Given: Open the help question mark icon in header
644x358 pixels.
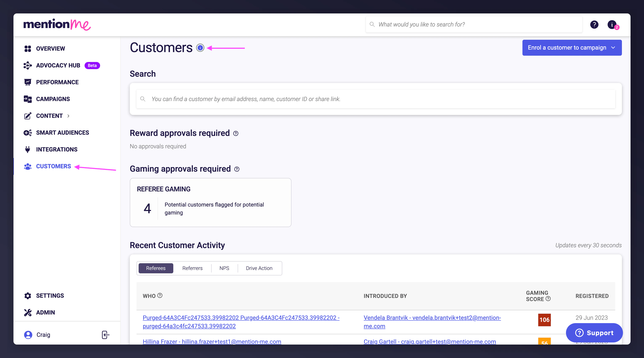Looking at the screenshot, I should pos(594,24).
